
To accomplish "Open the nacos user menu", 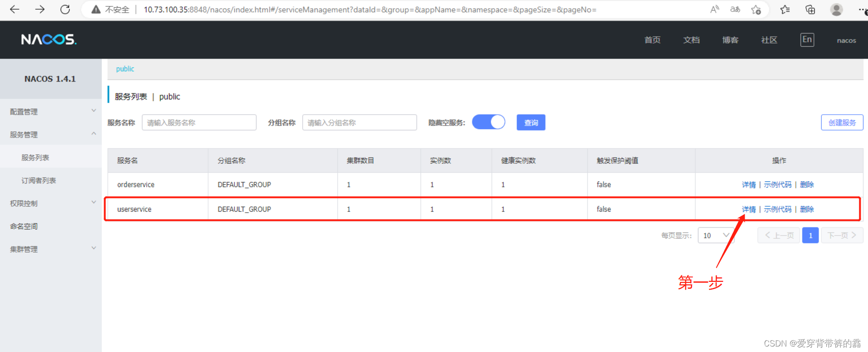I will 846,40.
